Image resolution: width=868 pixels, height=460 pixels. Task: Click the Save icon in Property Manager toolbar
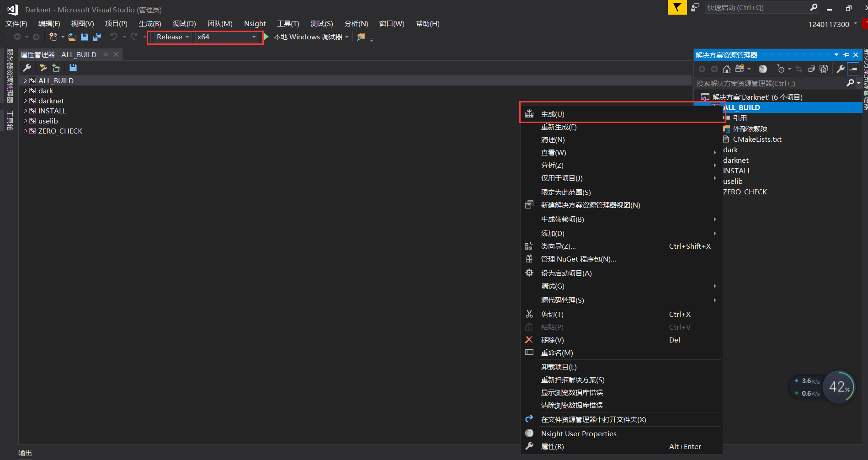pyautogui.click(x=73, y=68)
